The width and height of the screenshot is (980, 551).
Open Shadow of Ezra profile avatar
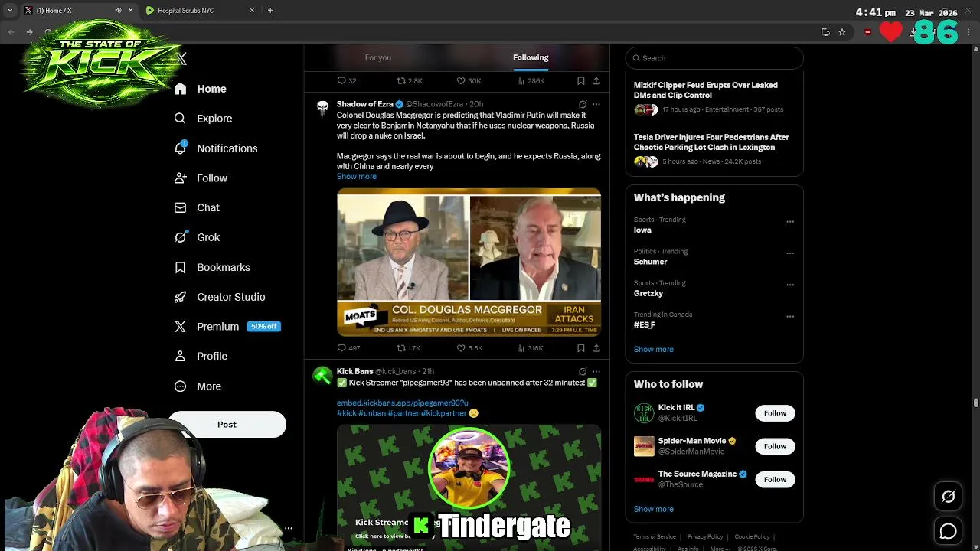[x=322, y=108]
